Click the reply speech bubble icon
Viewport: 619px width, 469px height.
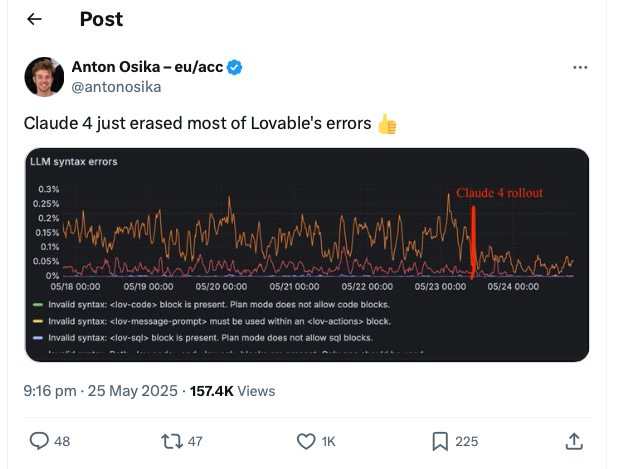tap(40, 440)
